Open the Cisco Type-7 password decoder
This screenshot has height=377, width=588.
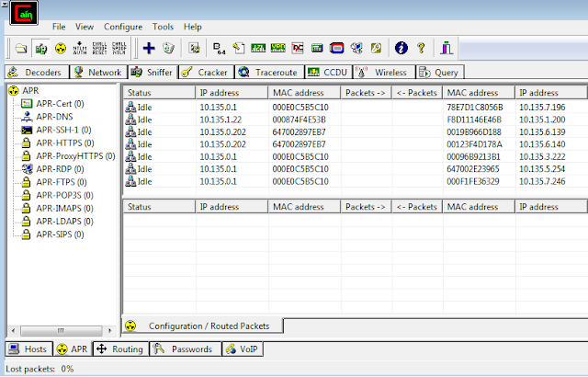click(x=258, y=48)
